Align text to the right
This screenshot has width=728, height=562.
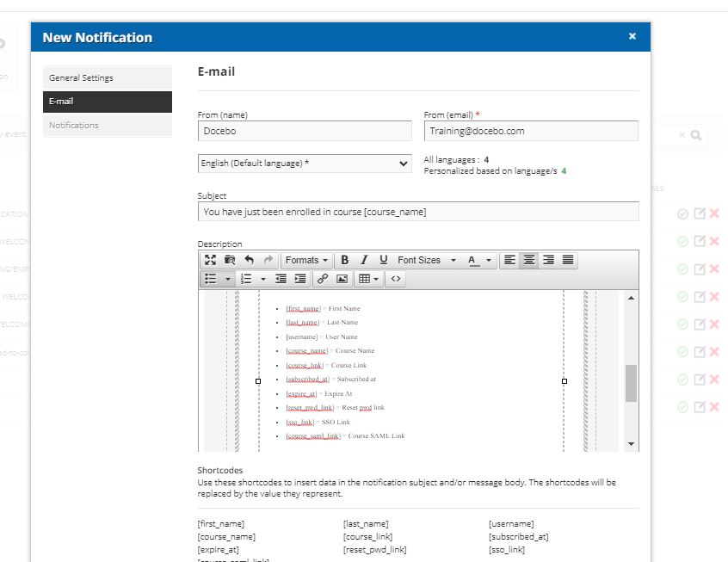pyautogui.click(x=548, y=260)
